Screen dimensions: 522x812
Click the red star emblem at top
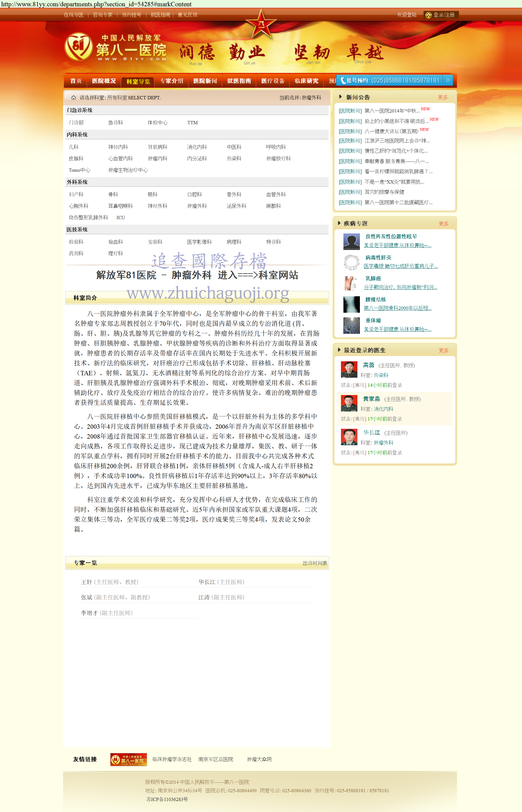pyautogui.click(x=261, y=24)
